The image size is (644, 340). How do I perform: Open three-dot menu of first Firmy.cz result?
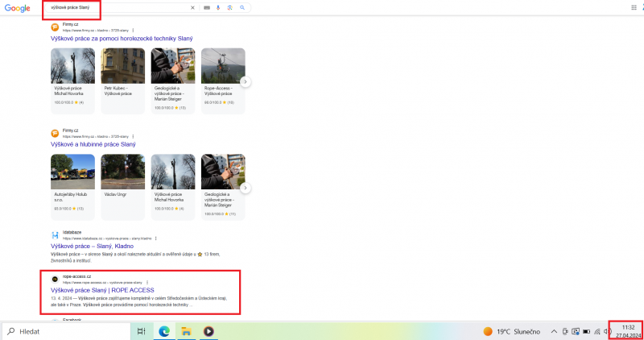[133, 31]
